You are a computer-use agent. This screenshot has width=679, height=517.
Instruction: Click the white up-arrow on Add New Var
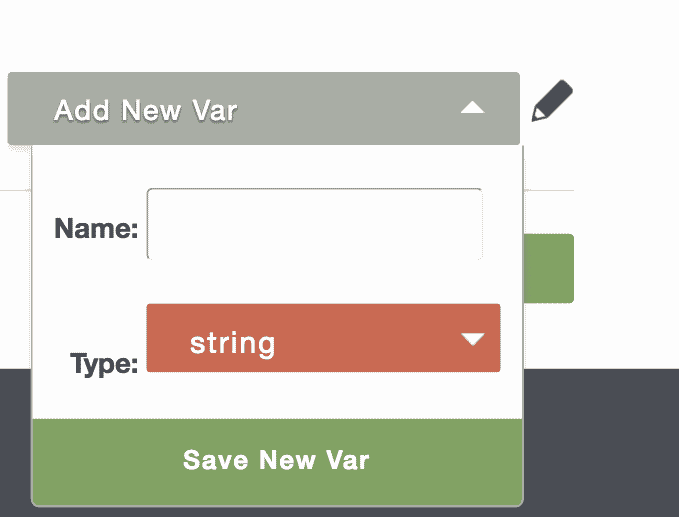tap(472, 108)
